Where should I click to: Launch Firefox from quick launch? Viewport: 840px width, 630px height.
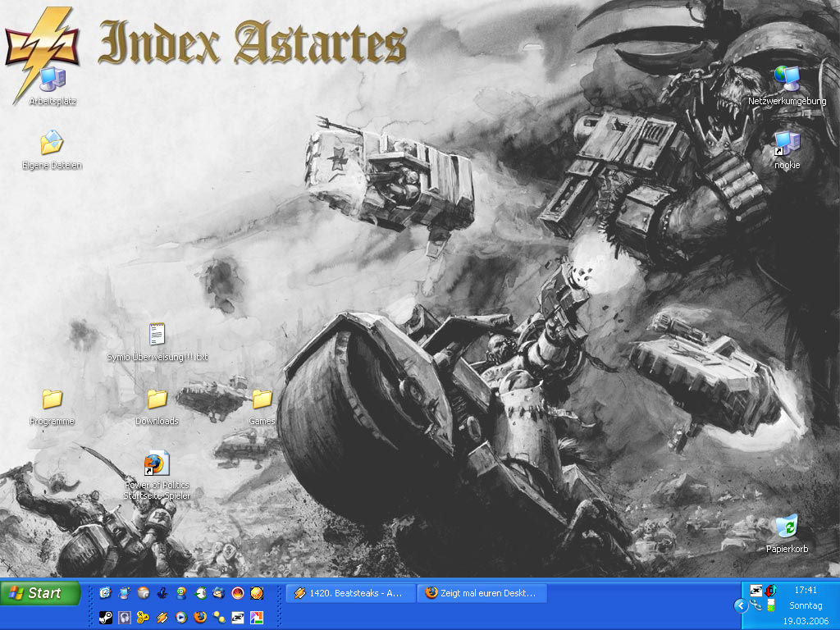[x=200, y=618]
